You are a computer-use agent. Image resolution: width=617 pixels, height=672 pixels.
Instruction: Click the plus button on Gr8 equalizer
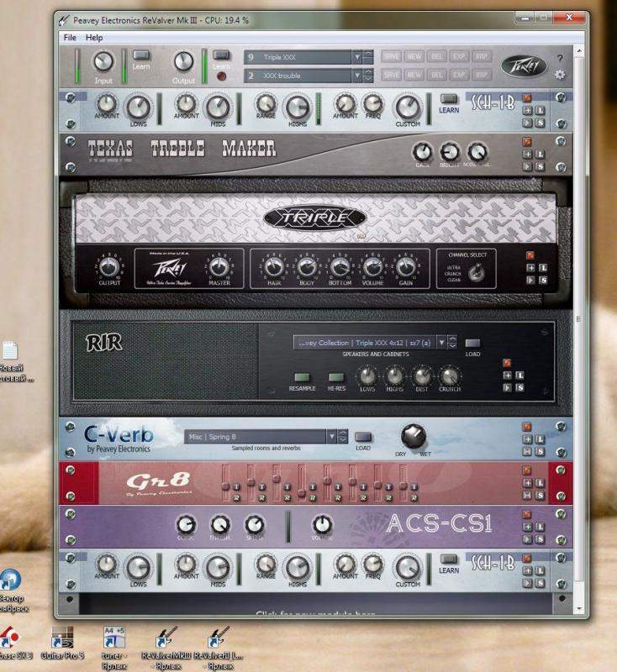(528, 483)
